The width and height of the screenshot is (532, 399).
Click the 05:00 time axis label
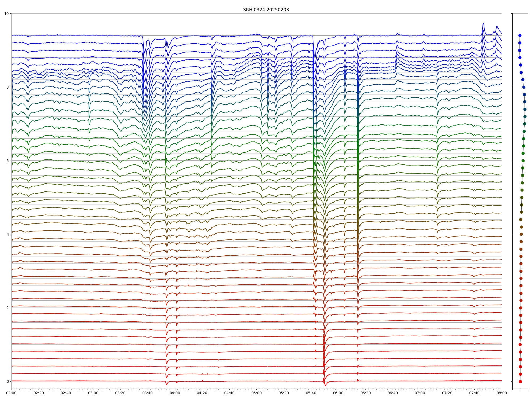point(256,393)
